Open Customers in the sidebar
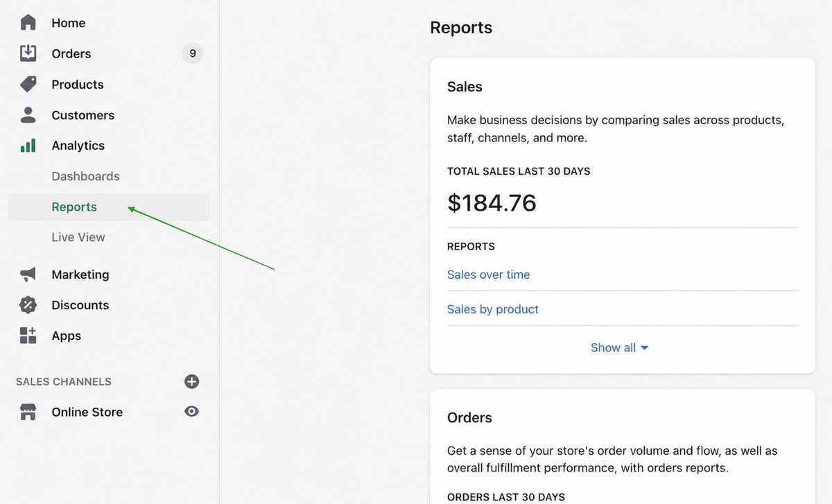Image resolution: width=832 pixels, height=504 pixels. click(x=83, y=115)
